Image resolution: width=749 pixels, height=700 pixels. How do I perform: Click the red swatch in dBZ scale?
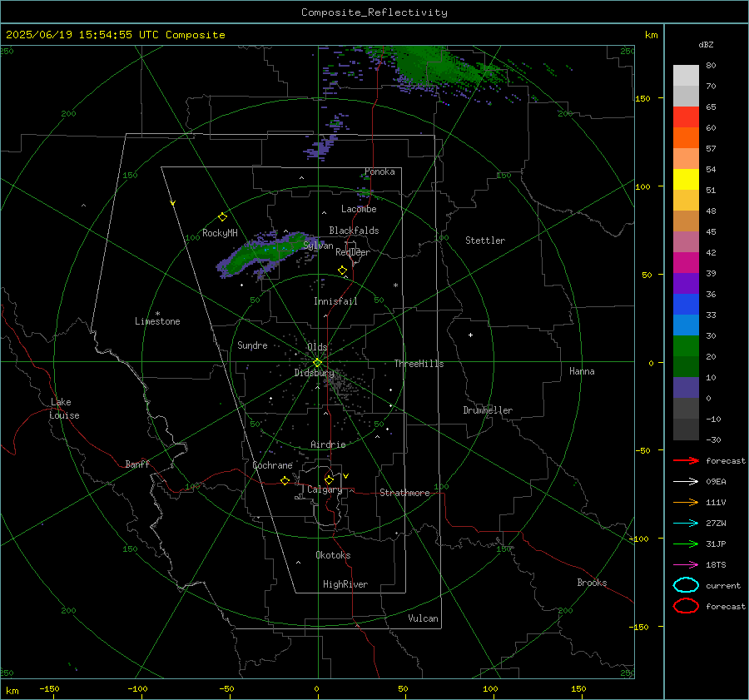(686, 117)
